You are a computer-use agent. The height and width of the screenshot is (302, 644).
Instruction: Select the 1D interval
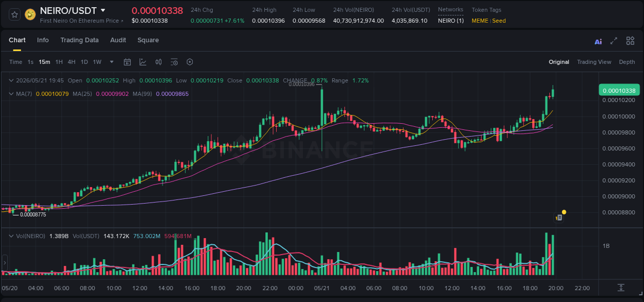tap(84, 62)
